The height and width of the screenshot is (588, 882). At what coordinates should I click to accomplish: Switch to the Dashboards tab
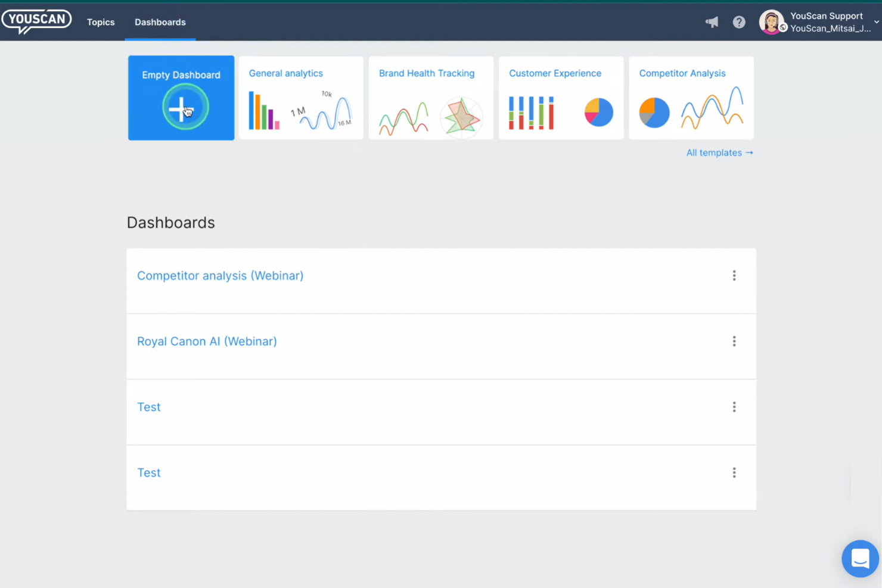click(160, 22)
